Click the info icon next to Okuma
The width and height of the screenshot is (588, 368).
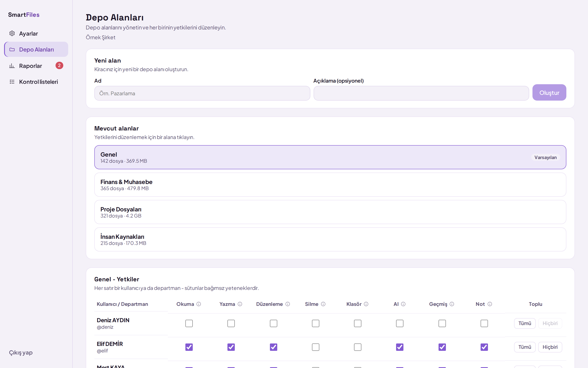click(x=198, y=304)
